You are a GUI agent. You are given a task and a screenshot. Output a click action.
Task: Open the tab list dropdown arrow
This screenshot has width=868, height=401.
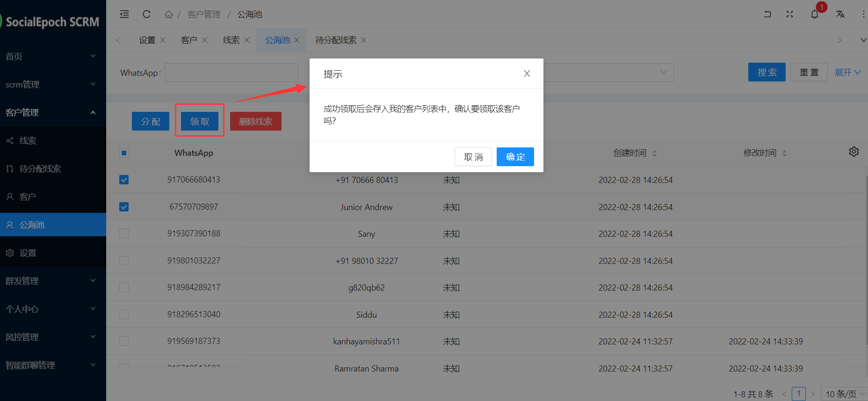click(x=863, y=40)
